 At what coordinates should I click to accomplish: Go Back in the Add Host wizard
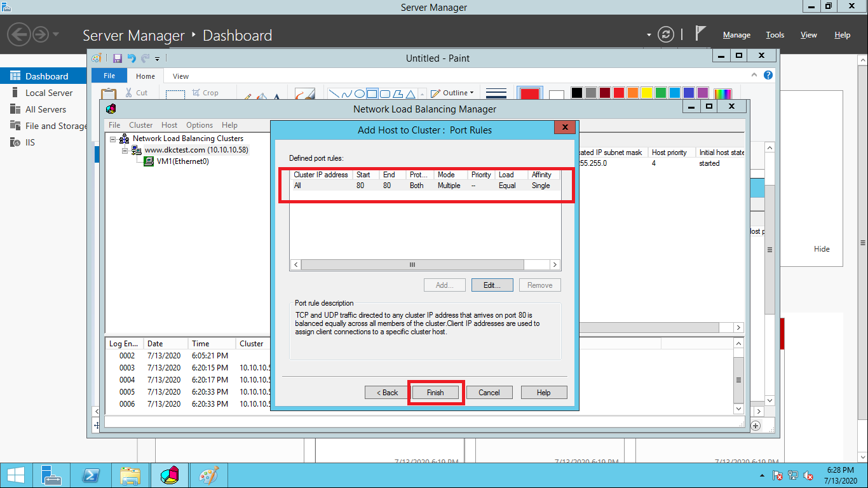click(x=388, y=392)
